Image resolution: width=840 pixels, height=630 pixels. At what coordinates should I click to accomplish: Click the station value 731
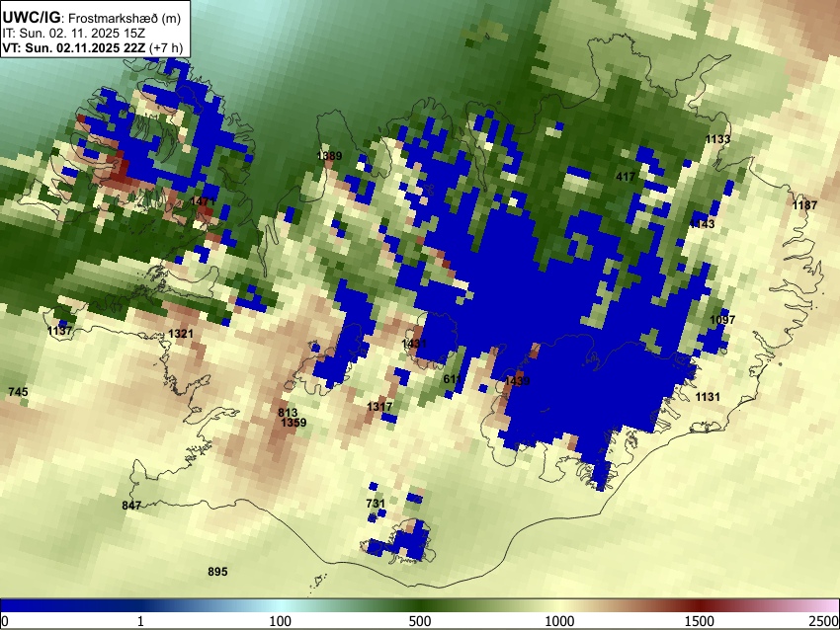coord(376,504)
